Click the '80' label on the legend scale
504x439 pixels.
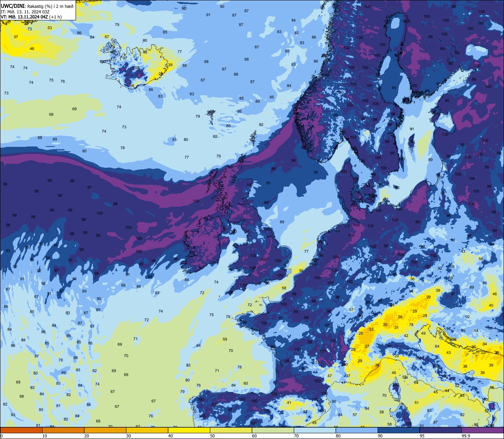pos(338,435)
